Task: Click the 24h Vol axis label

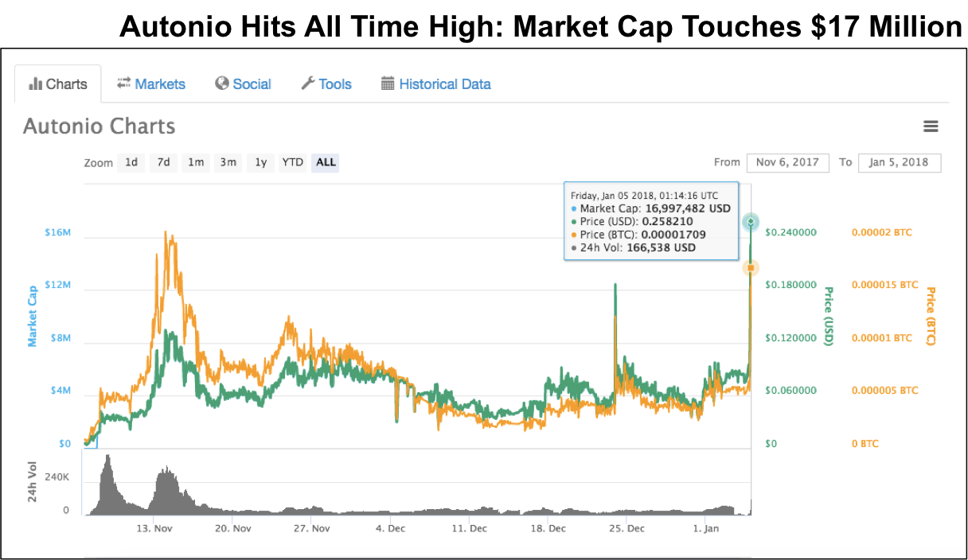Action: pyautogui.click(x=33, y=482)
